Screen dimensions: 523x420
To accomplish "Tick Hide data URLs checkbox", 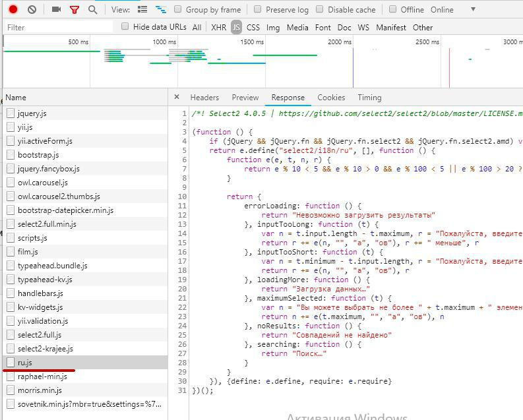I will (125, 26).
